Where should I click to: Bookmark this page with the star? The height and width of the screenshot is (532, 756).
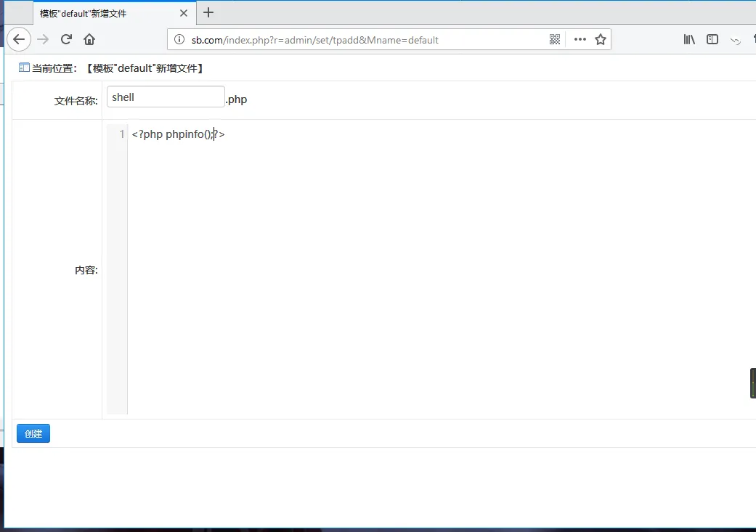(x=601, y=40)
